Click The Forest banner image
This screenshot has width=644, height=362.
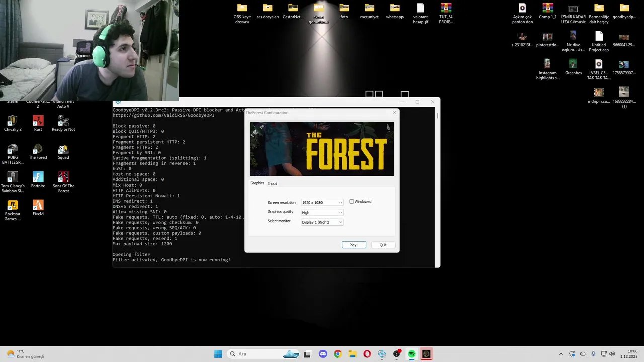pyautogui.click(x=322, y=149)
